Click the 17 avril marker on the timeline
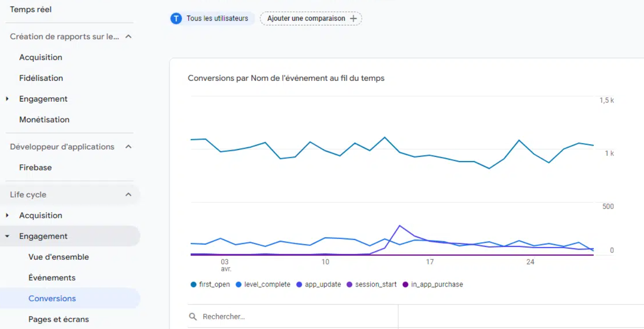644x329 pixels. tap(430, 262)
